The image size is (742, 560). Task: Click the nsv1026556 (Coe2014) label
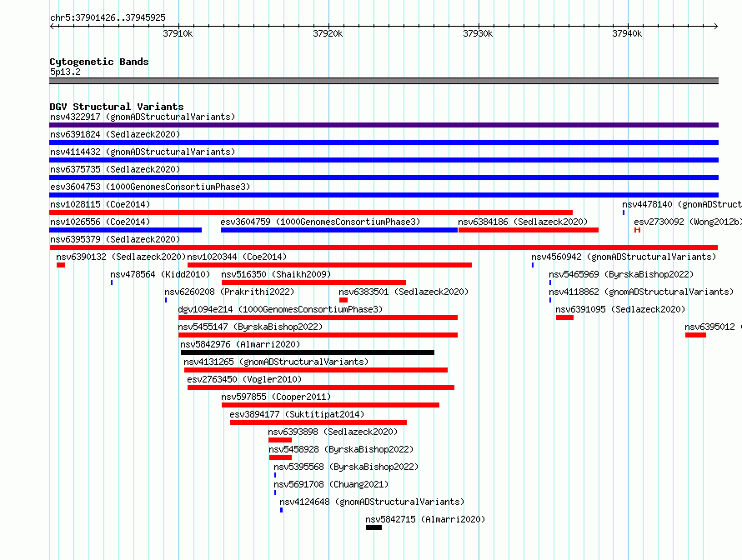point(100,222)
